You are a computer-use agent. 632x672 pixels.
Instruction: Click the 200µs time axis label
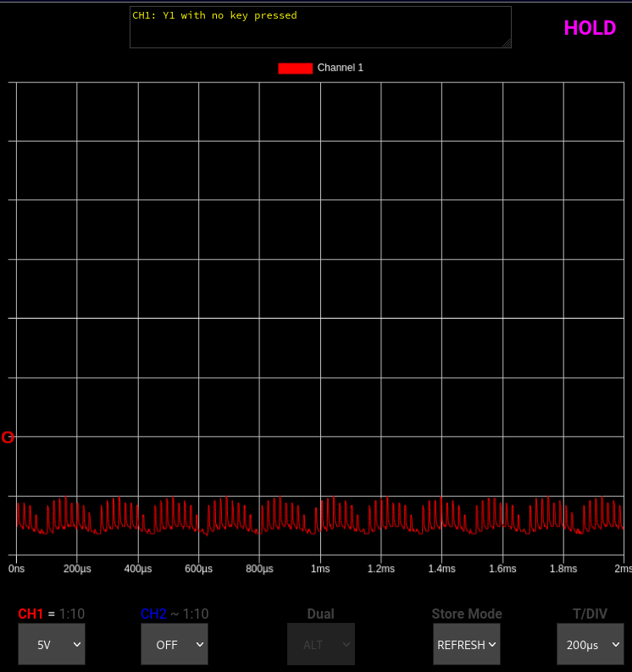(x=77, y=569)
